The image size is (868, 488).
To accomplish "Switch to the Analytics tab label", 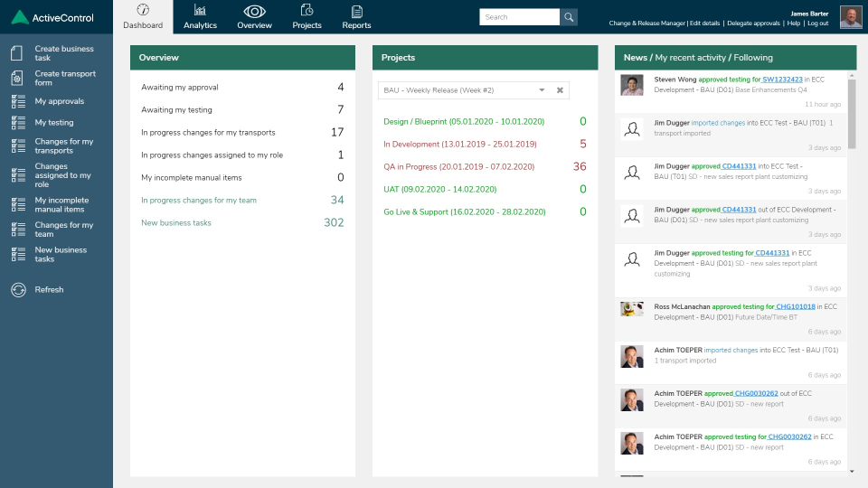I will 200,25.
